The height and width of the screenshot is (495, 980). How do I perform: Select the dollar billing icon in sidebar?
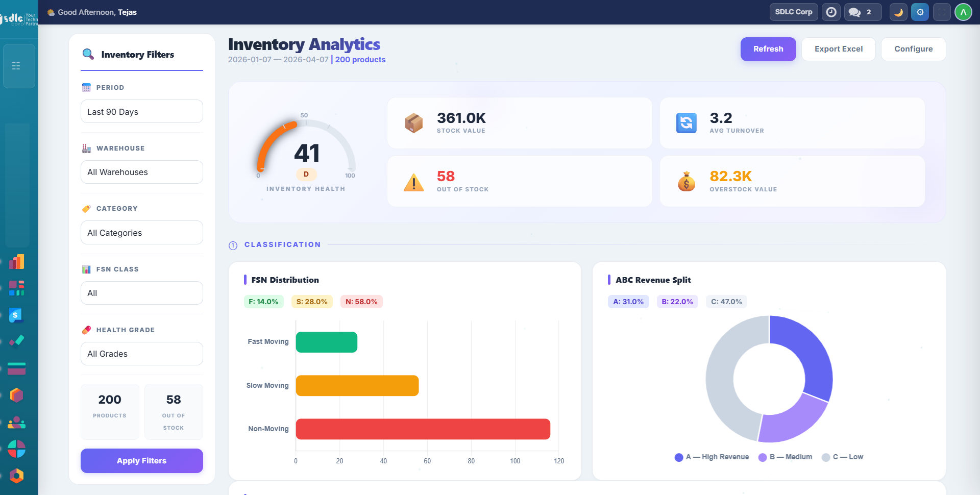(x=17, y=315)
